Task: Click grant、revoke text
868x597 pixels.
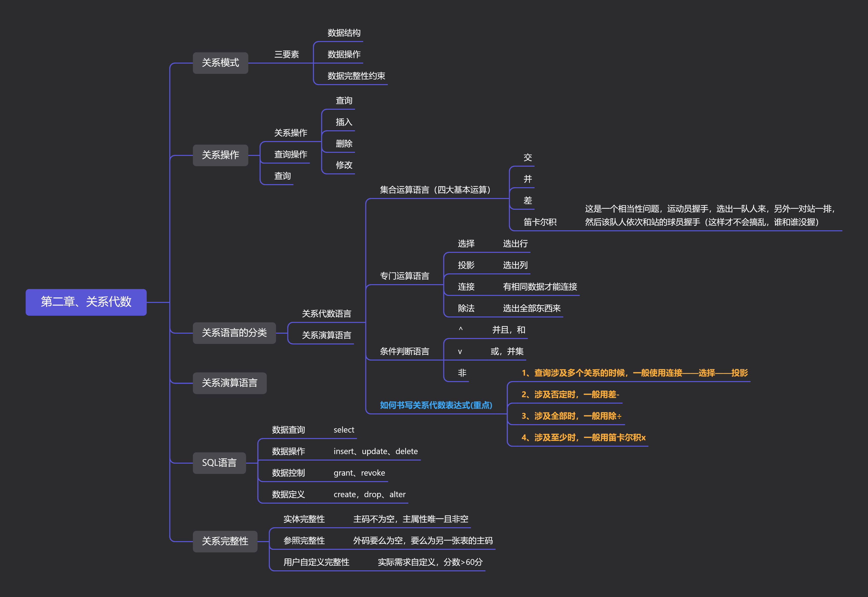Action: point(359,473)
